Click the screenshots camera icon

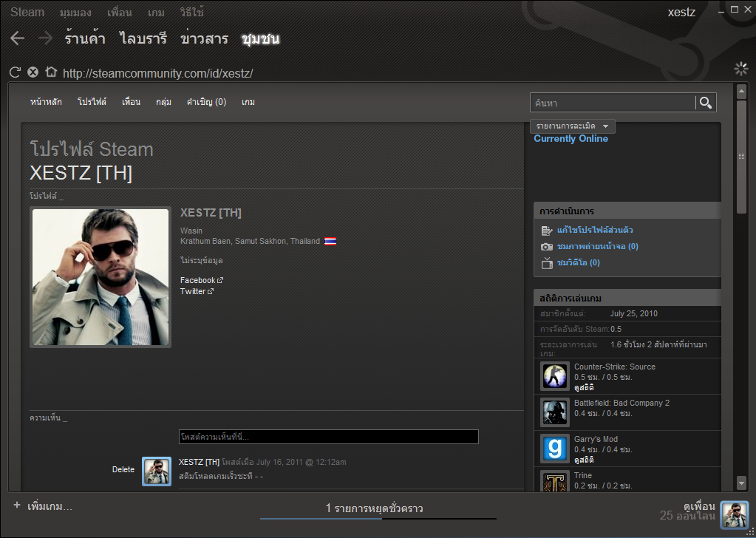tap(547, 247)
